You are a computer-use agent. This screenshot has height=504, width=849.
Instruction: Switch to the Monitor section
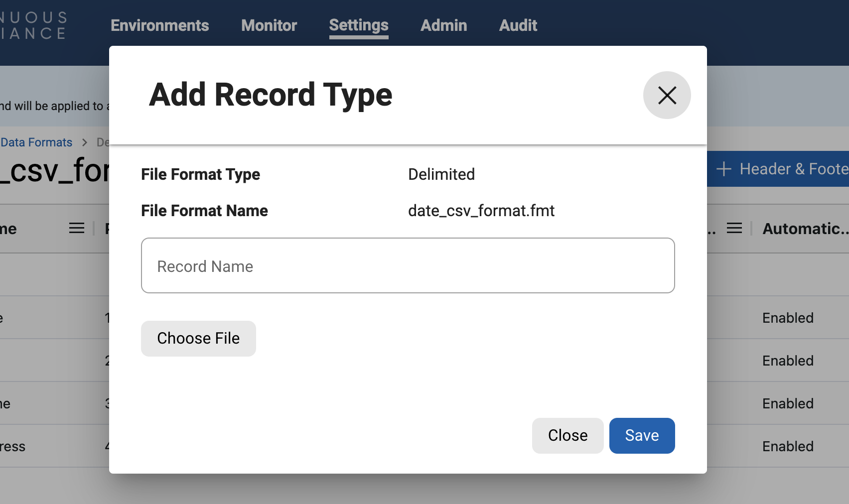pyautogui.click(x=269, y=25)
